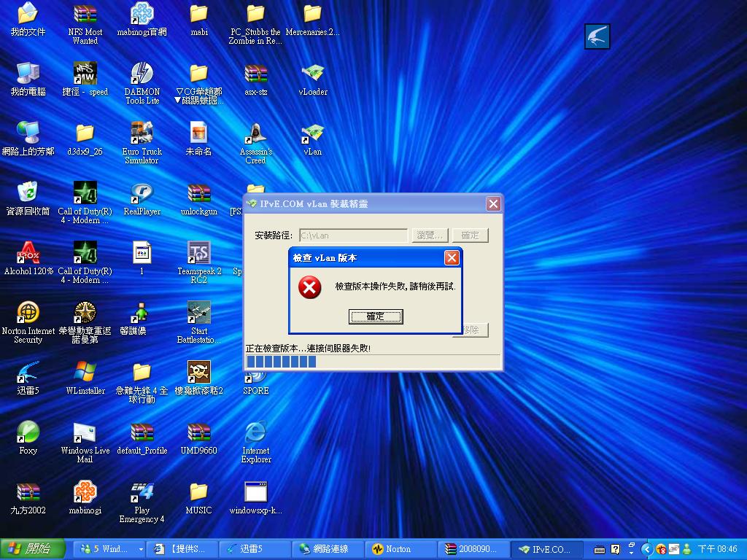Close the 檢查 vLan 版本 error dialog
Screen dimensions: 747x560
point(451,257)
